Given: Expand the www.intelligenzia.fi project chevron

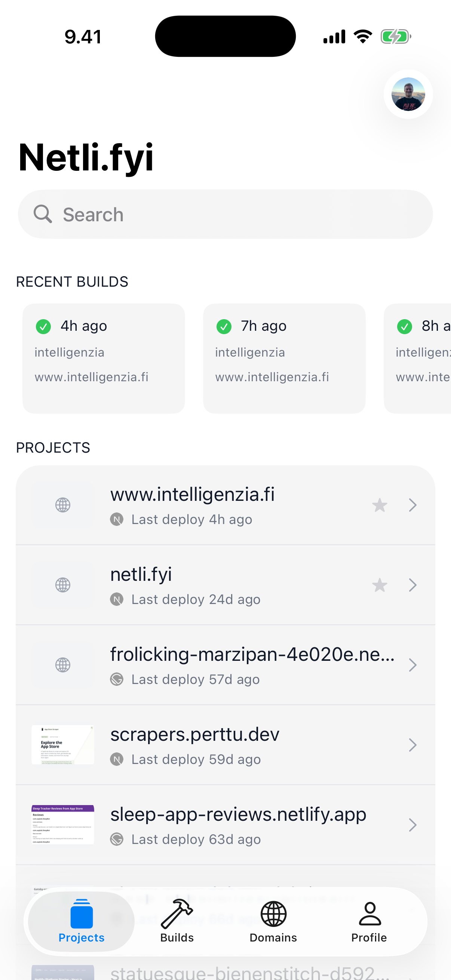Looking at the screenshot, I should click(x=413, y=505).
